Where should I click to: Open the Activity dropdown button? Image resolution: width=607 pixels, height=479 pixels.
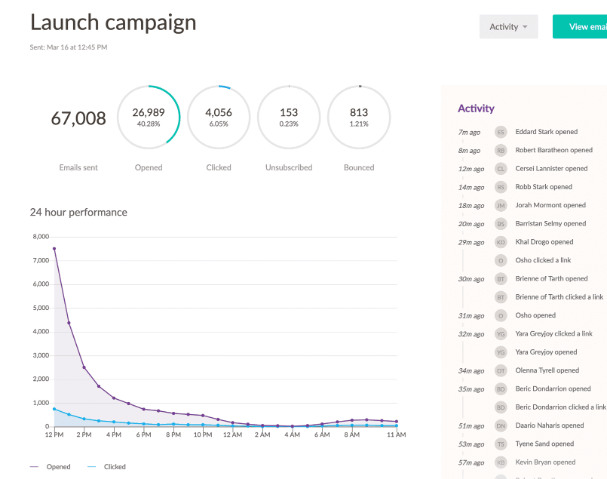tap(508, 27)
